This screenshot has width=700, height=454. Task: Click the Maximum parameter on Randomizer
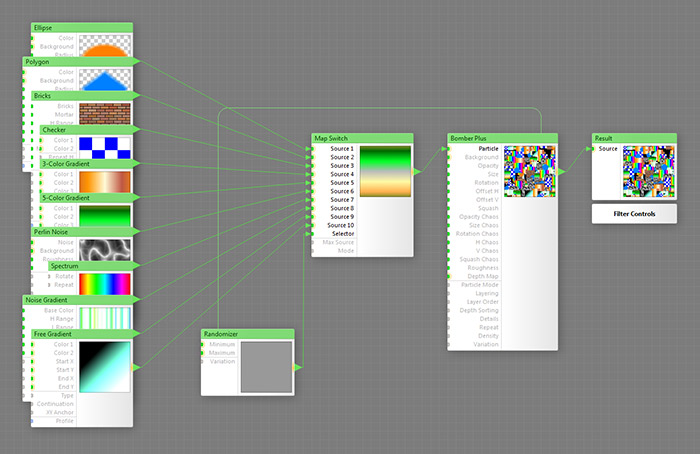[220, 353]
